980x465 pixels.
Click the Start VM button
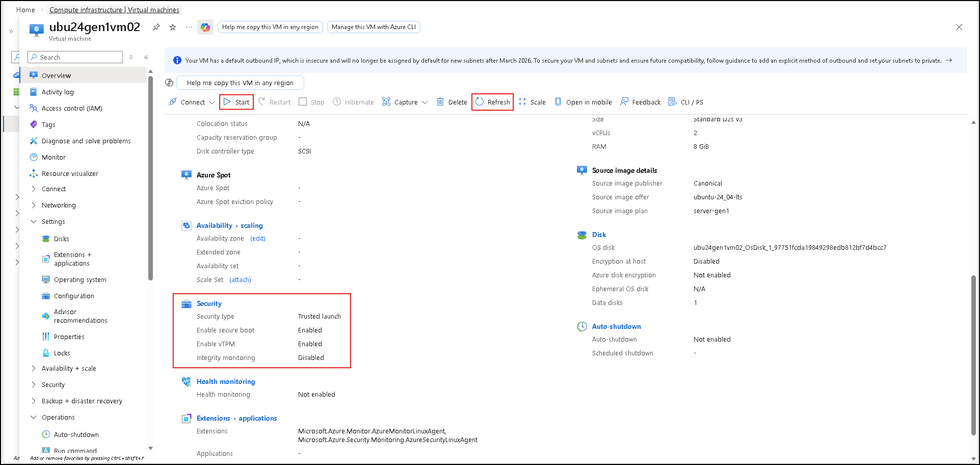236,102
